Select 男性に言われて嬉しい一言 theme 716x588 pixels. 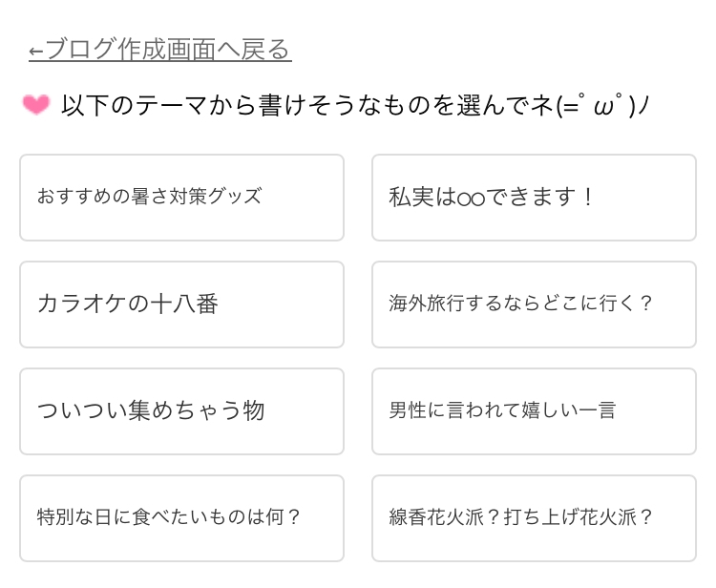tap(534, 411)
